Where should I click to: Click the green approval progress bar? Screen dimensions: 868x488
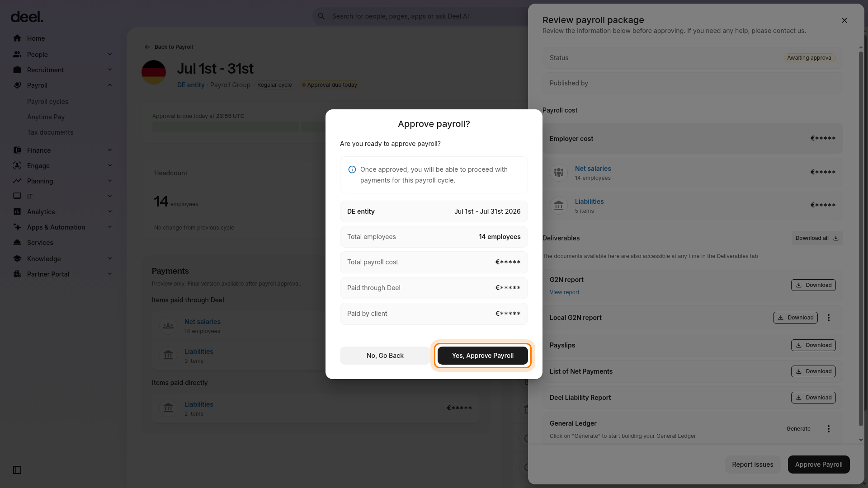click(x=225, y=127)
